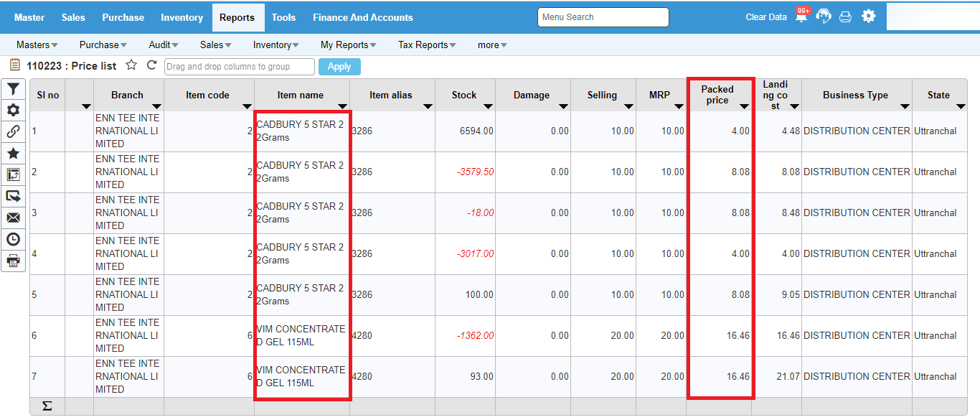Click the link chain icon in sidebar
The height and width of the screenshot is (420, 980).
click(x=13, y=131)
